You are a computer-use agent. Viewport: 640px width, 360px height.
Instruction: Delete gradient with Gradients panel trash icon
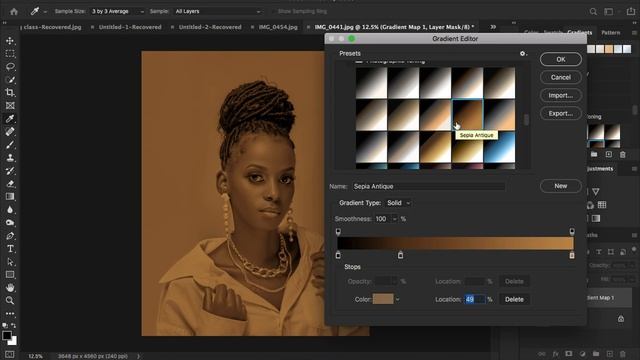622,155
